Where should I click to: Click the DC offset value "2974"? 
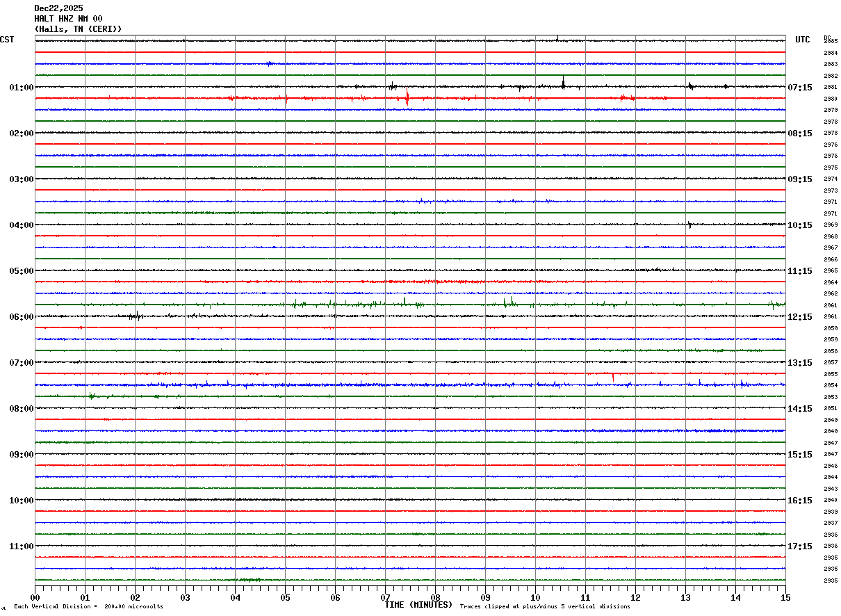pyautogui.click(x=831, y=179)
